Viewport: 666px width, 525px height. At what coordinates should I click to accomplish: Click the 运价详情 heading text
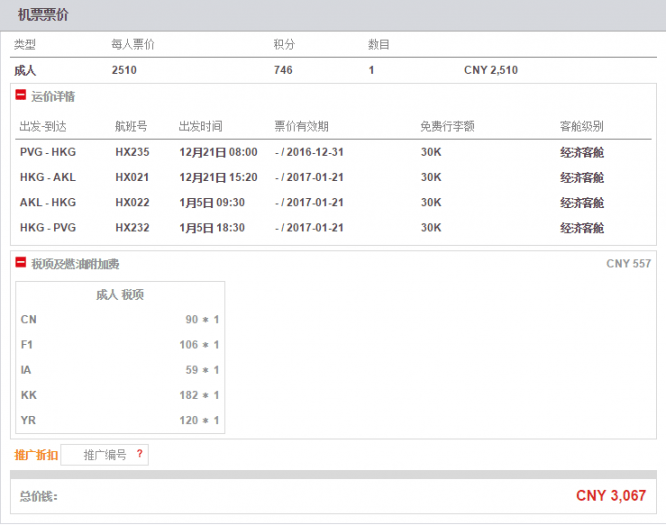[53, 96]
